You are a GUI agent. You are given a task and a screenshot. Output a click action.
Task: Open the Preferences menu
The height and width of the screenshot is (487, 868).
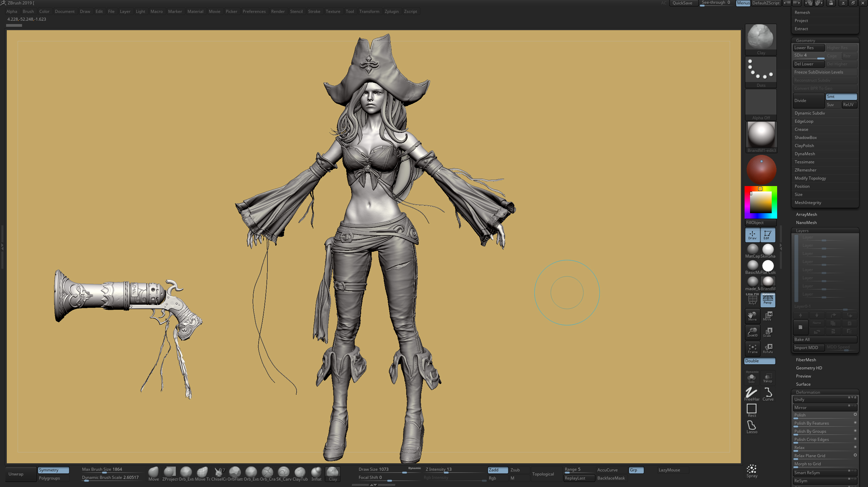click(x=254, y=12)
